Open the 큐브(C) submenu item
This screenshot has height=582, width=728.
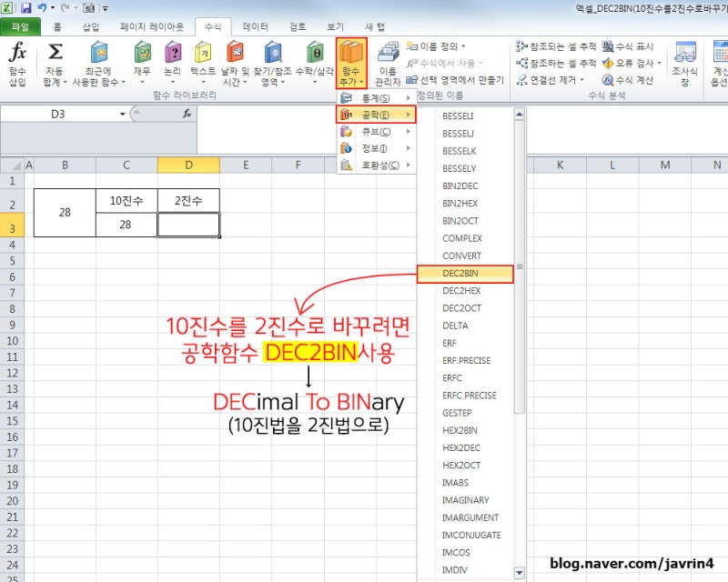point(377,132)
